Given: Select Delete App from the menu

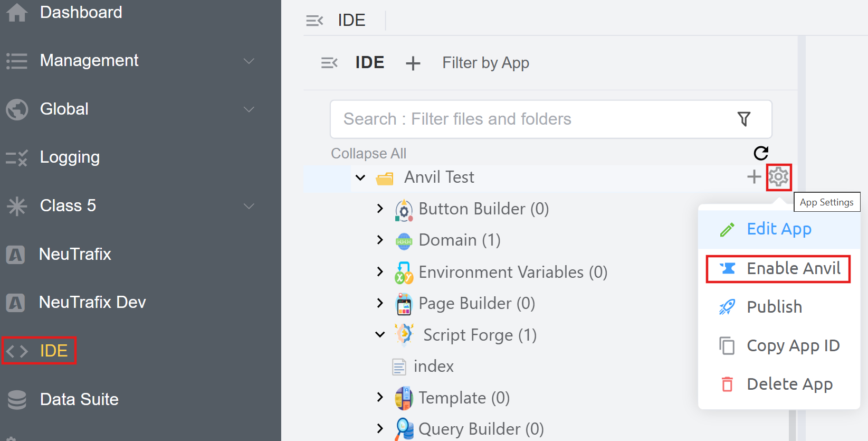Looking at the screenshot, I should [x=789, y=384].
